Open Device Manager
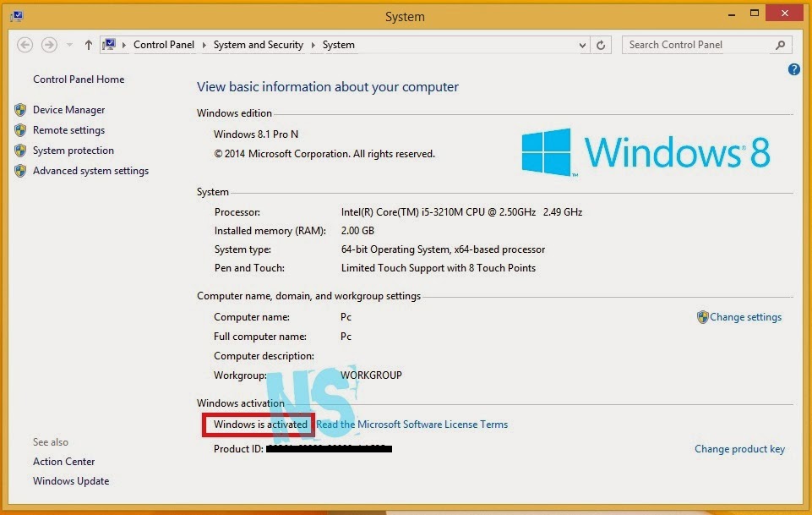This screenshot has width=812, height=515. tap(69, 110)
